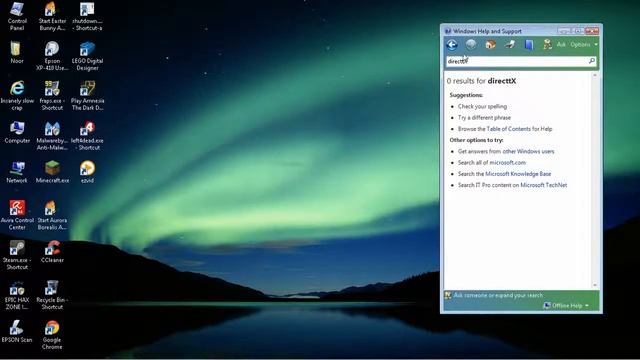Click the Ask text in Help toolbar
Viewport: 640px width, 360px height.
pos(561,44)
